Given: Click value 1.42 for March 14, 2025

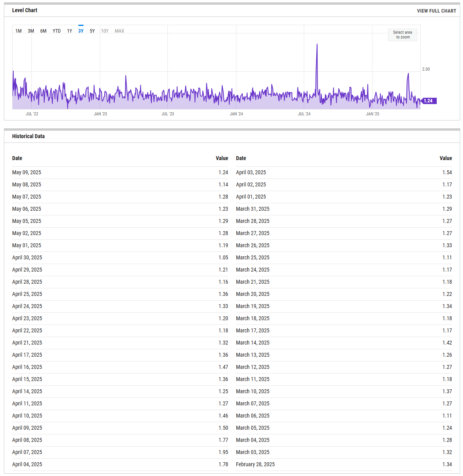Looking at the screenshot, I should pos(447,343).
